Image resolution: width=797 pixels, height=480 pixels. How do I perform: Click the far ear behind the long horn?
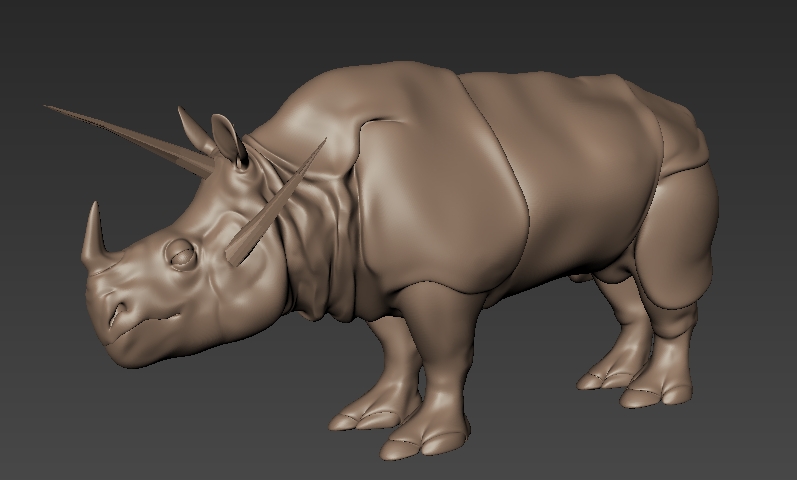192,128
